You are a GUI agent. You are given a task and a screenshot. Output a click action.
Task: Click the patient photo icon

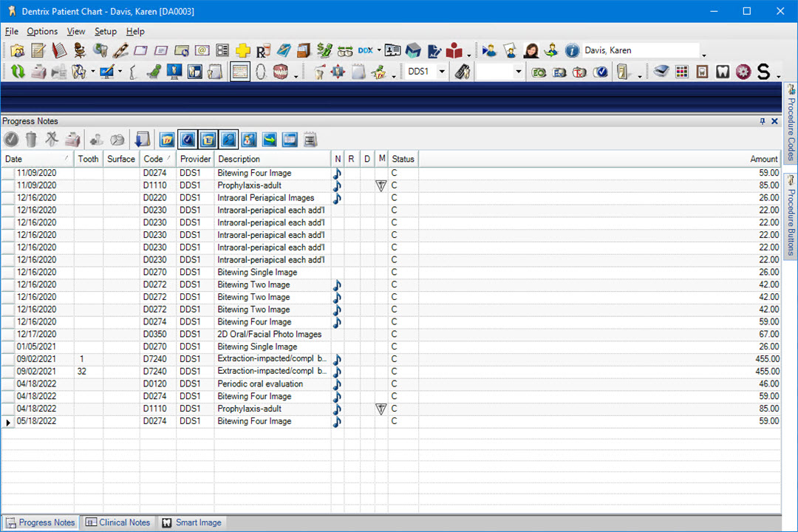coord(531,50)
